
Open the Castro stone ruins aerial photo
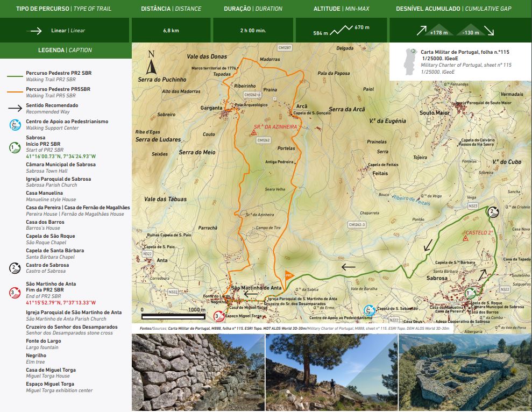(x=465, y=373)
